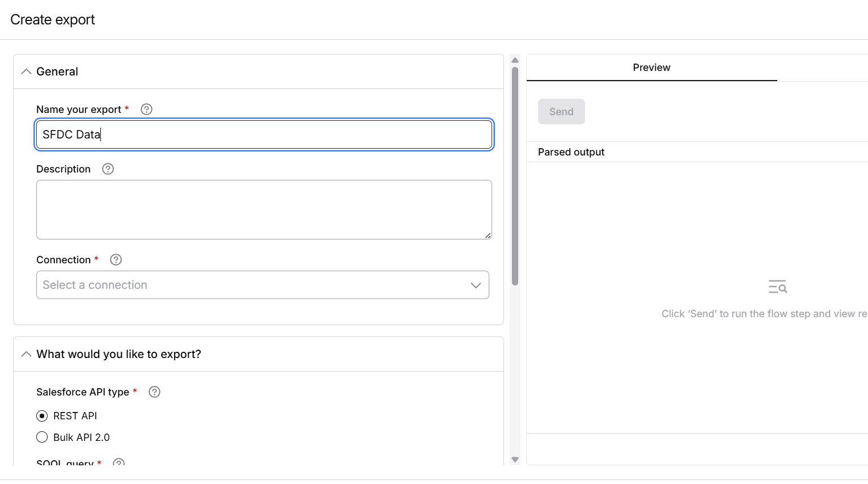View help for the Connection field

click(116, 259)
